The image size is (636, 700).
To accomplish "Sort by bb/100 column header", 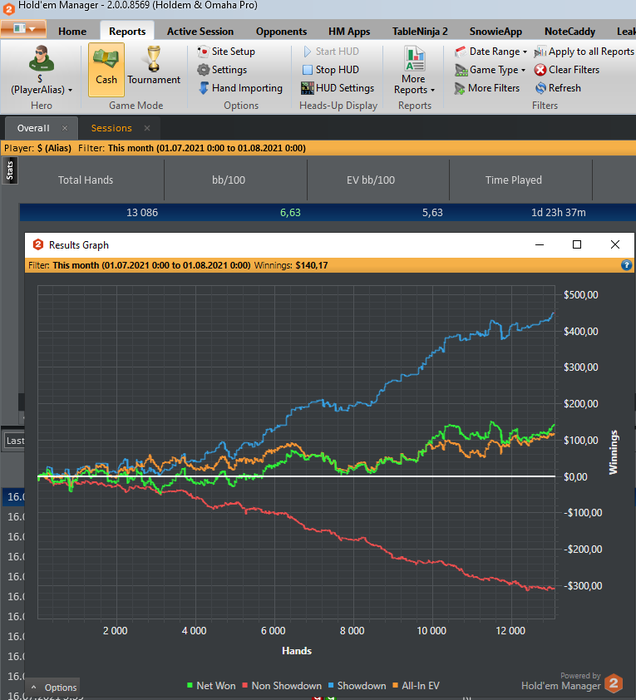I will tap(229, 180).
